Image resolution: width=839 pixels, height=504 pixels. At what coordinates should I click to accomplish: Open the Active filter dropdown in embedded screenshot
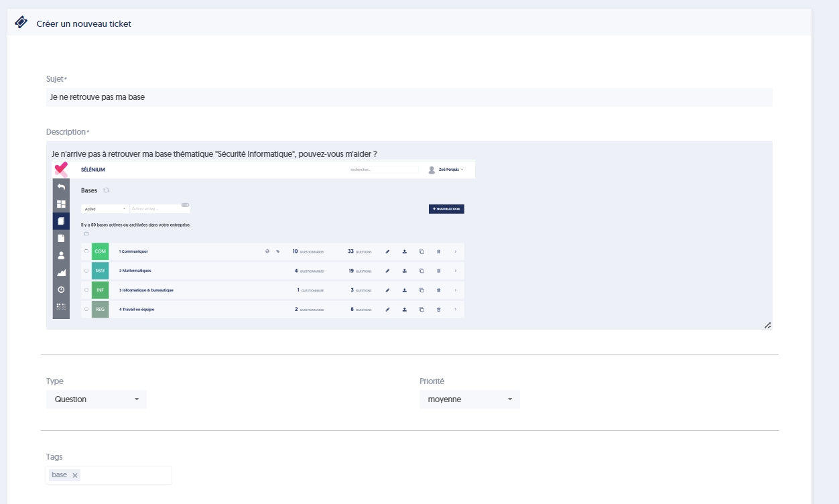click(x=105, y=209)
